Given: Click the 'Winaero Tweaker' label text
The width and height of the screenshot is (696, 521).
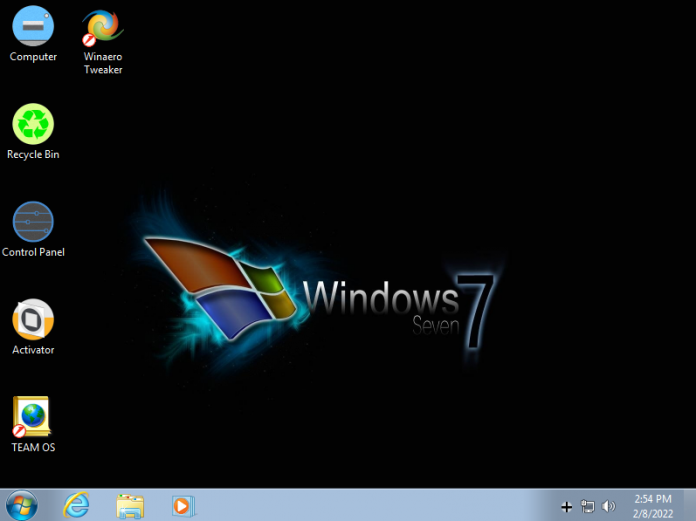Looking at the screenshot, I should [x=103, y=63].
